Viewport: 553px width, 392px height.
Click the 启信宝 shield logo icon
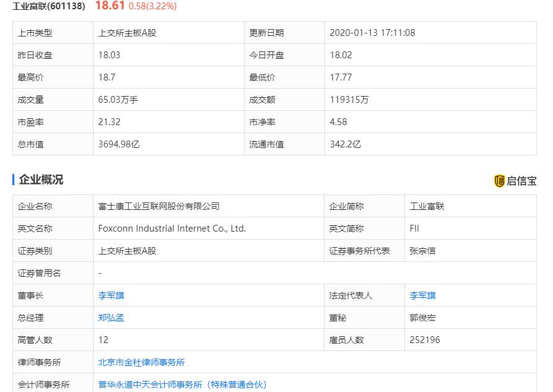click(499, 181)
